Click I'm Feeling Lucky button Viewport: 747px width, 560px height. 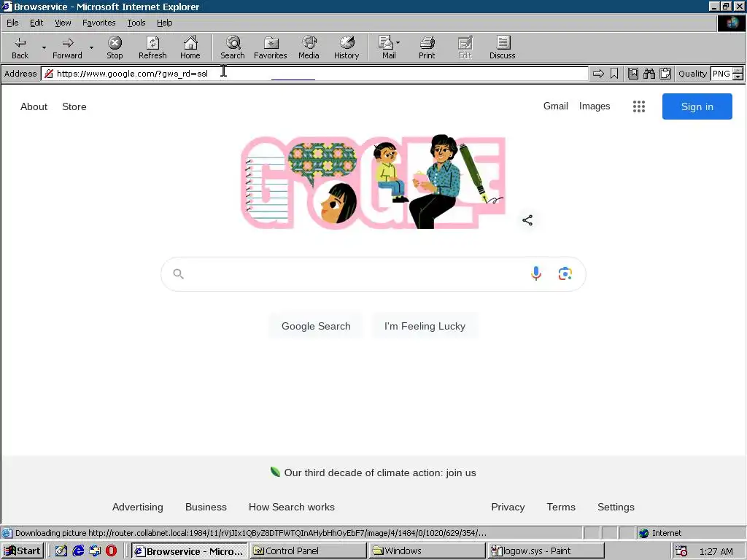click(x=425, y=326)
